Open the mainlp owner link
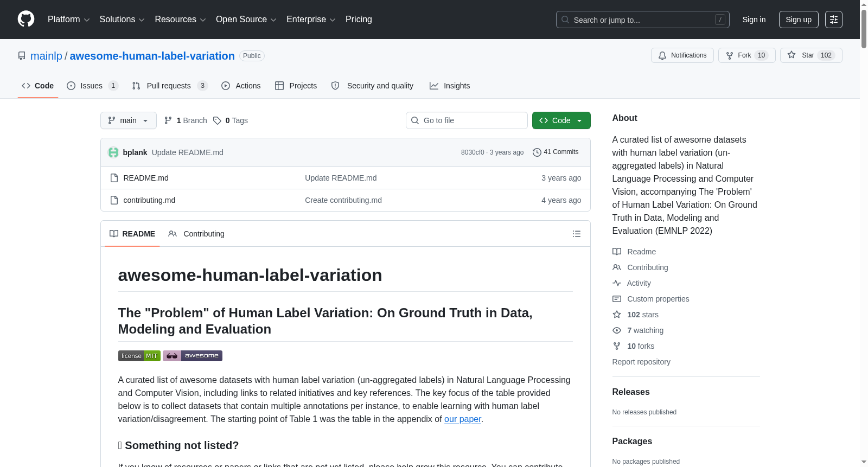The height and width of the screenshot is (467, 868). pyautogui.click(x=46, y=56)
